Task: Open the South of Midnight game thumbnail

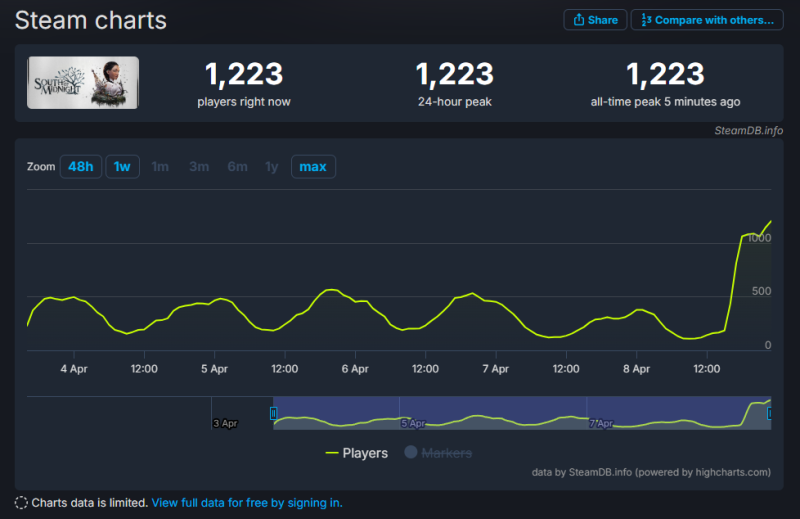Action: [83, 82]
